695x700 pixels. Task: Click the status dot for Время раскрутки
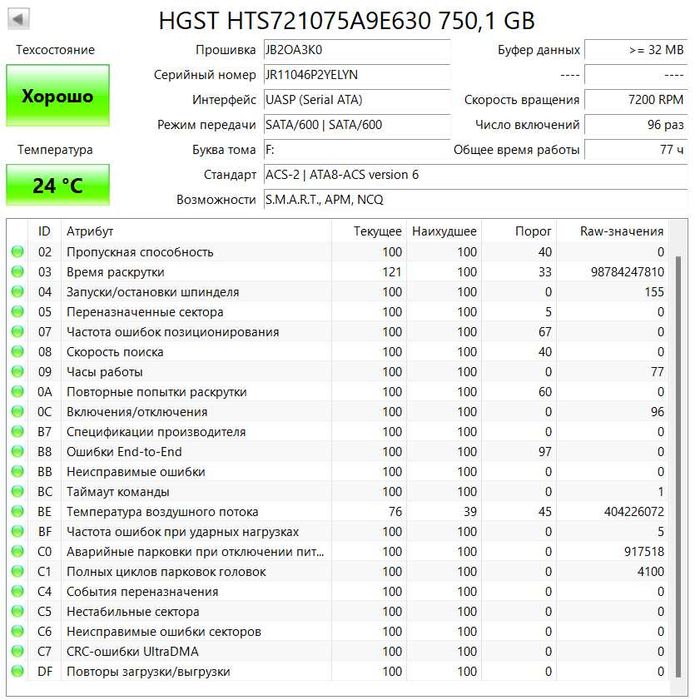point(17,271)
